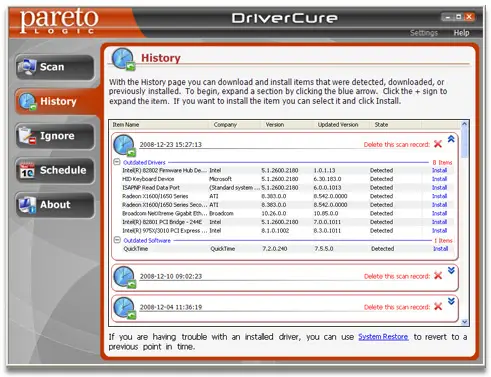The image size is (491, 377).
Task: Open the About sidebar icon
Action: pos(27,204)
